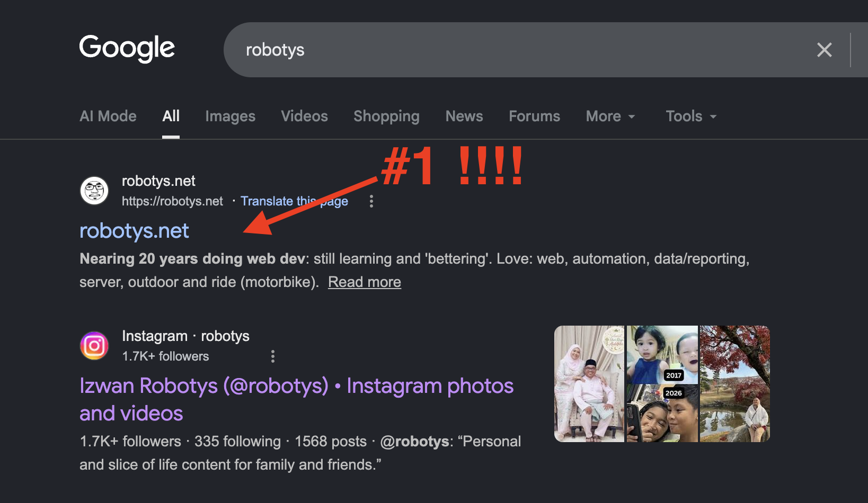Select the All results tab
The height and width of the screenshot is (503, 868).
(x=171, y=116)
